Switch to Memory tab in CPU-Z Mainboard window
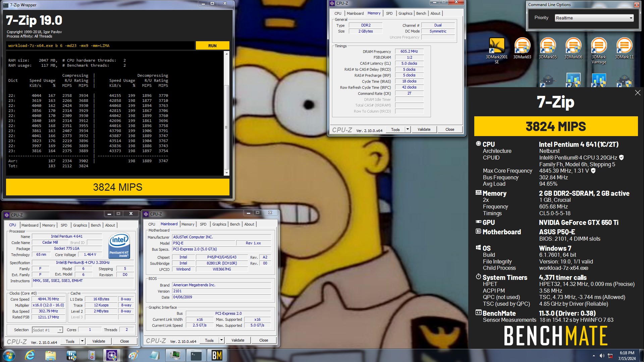 click(x=188, y=224)
